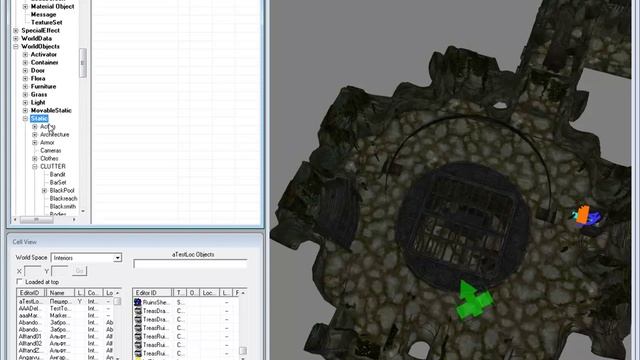Select the TextureSet category

[x=47, y=22]
